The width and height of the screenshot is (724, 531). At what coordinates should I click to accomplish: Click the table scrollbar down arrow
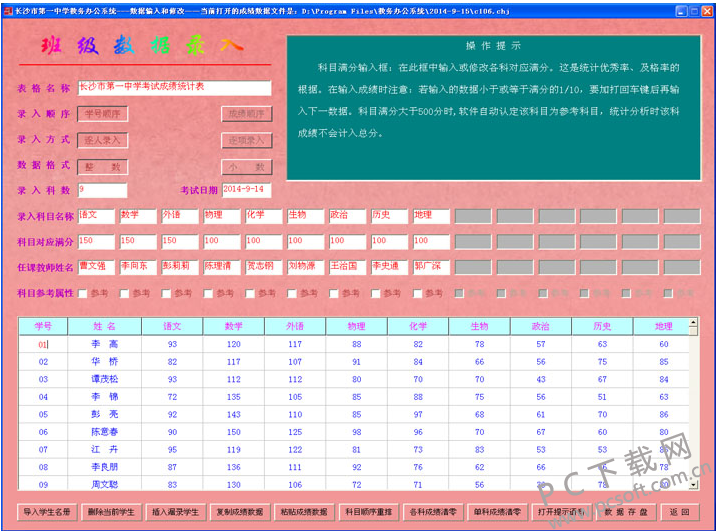693,485
